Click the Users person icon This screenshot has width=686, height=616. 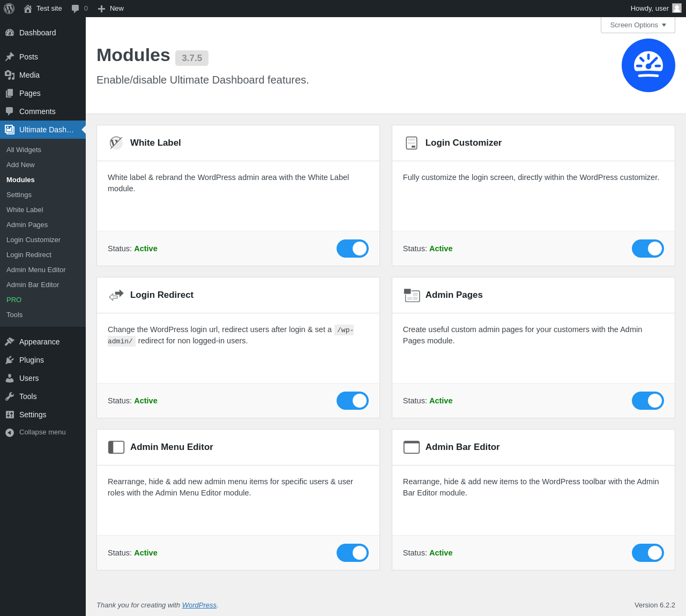[10, 378]
